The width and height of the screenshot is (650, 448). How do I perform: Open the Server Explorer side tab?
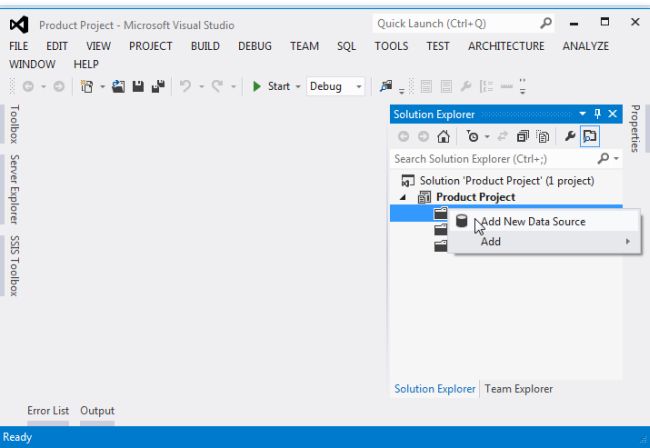tap(14, 189)
